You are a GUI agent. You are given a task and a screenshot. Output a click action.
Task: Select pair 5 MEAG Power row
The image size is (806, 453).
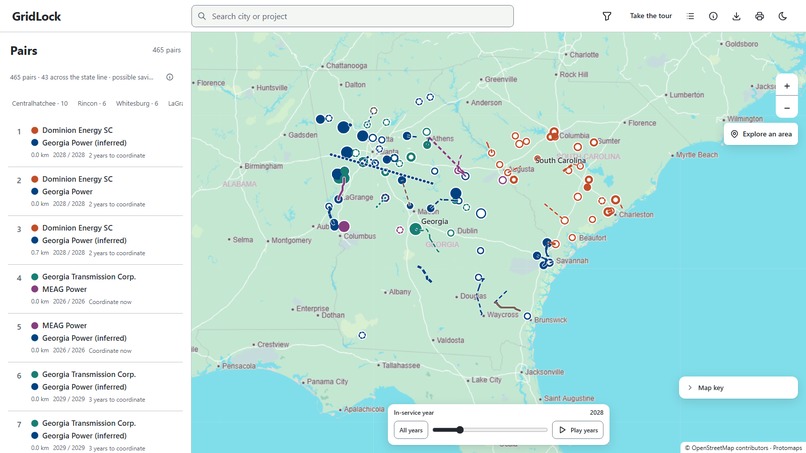click(96, 338)
